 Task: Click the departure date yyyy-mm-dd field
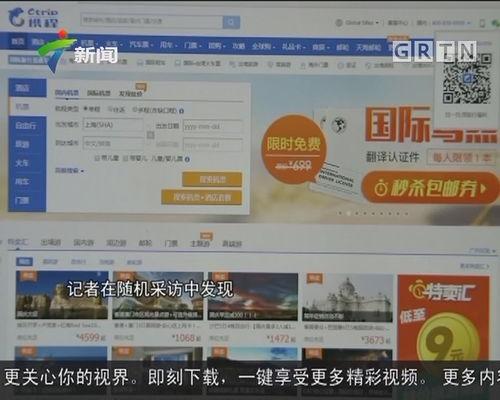tap(213, 127)
